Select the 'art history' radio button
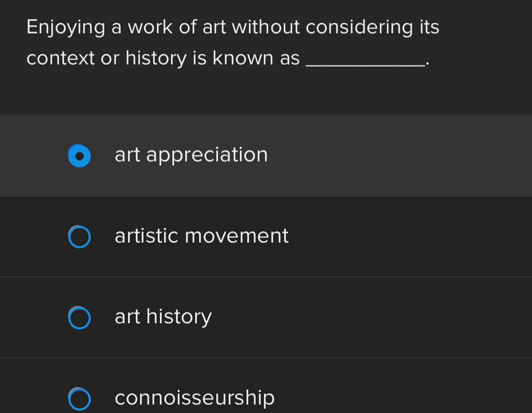The image size is (532, 413). (80, 318)
